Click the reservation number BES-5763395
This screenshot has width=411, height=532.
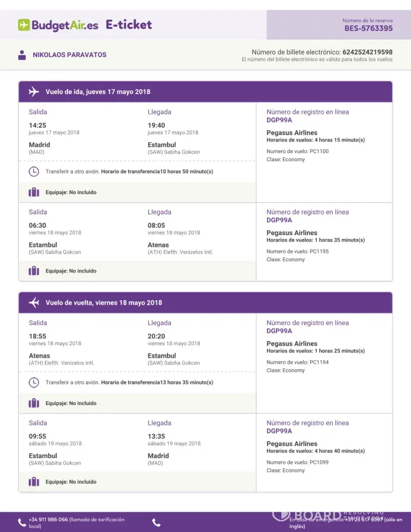click(x=368, y=28)
